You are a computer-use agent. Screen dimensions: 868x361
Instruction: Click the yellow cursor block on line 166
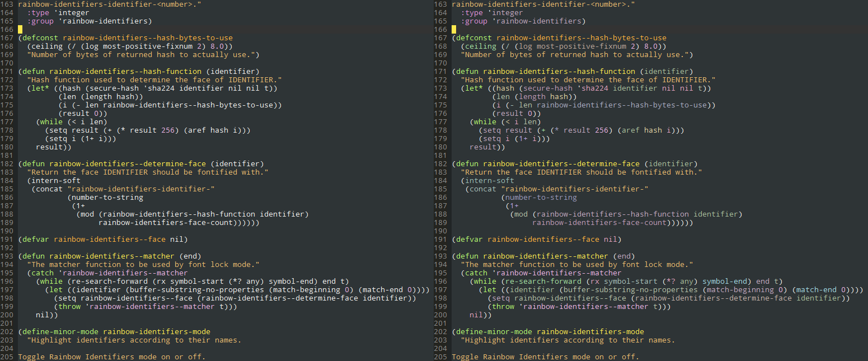coord(19,29)
